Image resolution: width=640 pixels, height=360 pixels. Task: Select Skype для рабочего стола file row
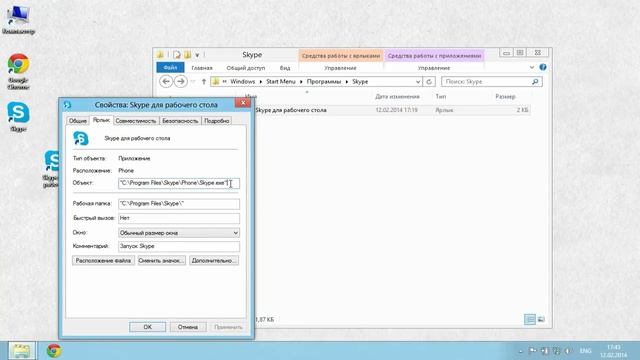coord(393,110)
